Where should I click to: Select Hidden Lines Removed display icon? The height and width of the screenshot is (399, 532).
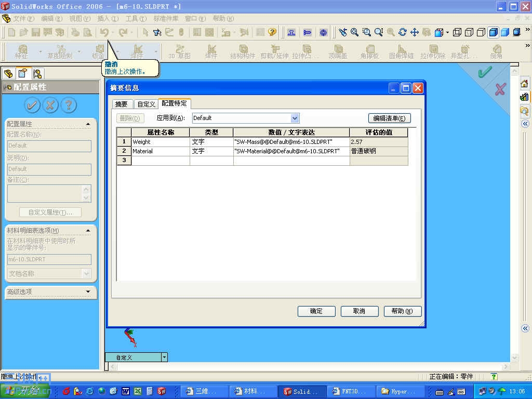(481, 32)
